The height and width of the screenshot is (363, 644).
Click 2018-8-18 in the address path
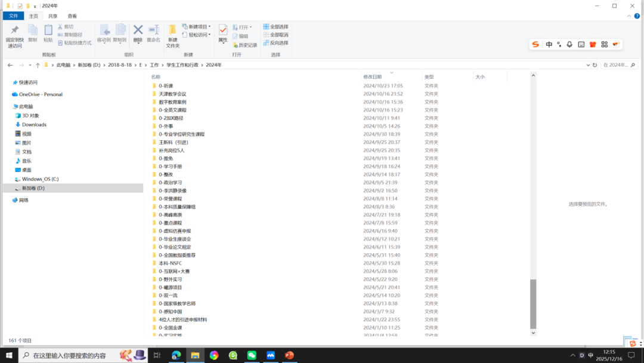click(x=120, y=65)
